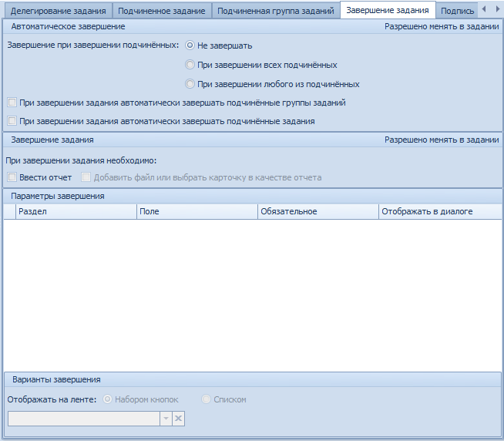Click the 'Отображать в диалоге' column header

(x=438, y=211)
